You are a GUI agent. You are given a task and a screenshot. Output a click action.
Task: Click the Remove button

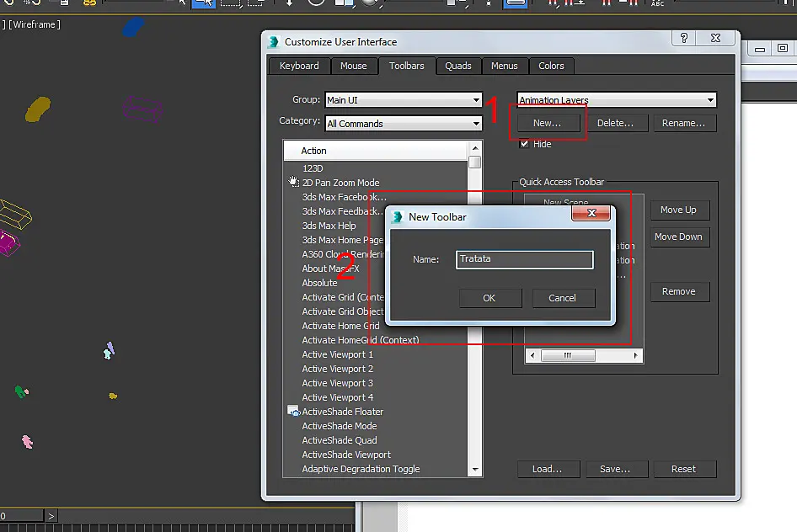[x=679, y=291]
